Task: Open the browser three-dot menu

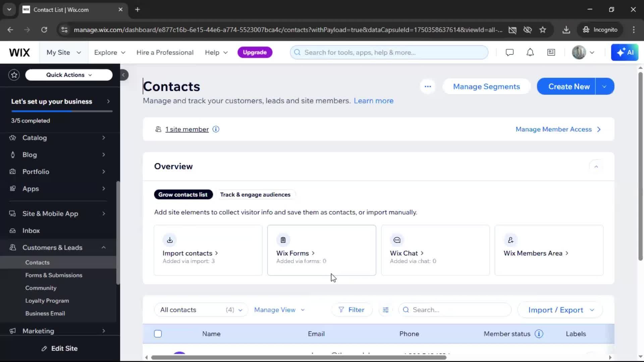Action: click(634, 30)
